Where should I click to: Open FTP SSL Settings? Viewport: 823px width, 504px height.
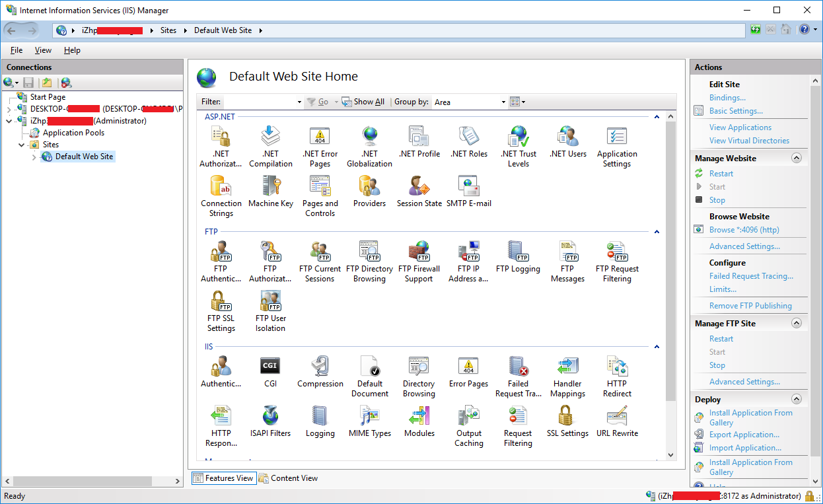221,310
